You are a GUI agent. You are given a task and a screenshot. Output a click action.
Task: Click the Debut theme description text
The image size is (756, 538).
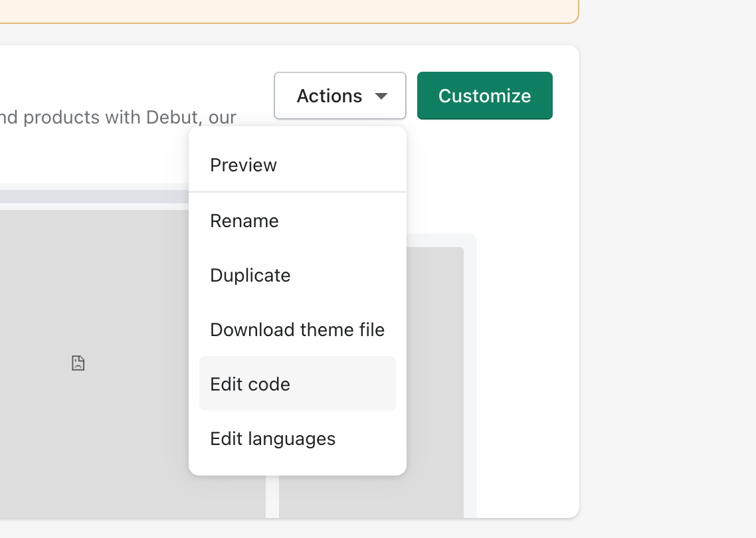pos(118,118)
